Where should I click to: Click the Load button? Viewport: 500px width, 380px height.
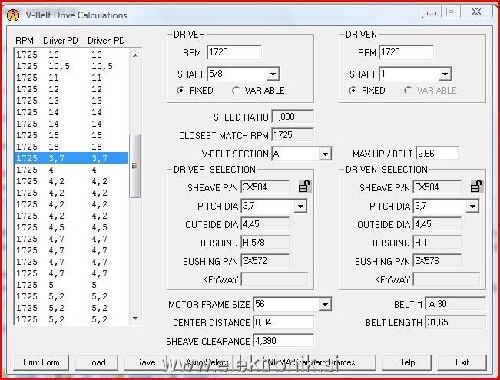click(97, 362)
